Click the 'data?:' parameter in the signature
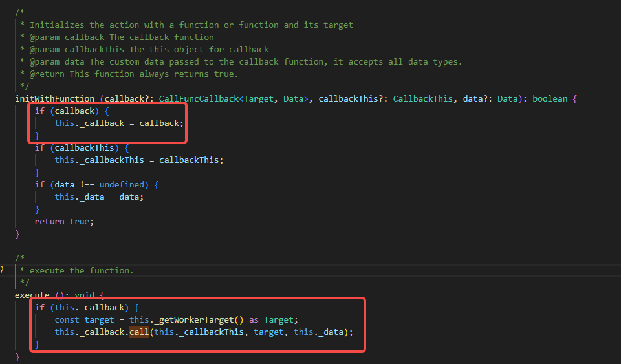 [x=477, y=98]
